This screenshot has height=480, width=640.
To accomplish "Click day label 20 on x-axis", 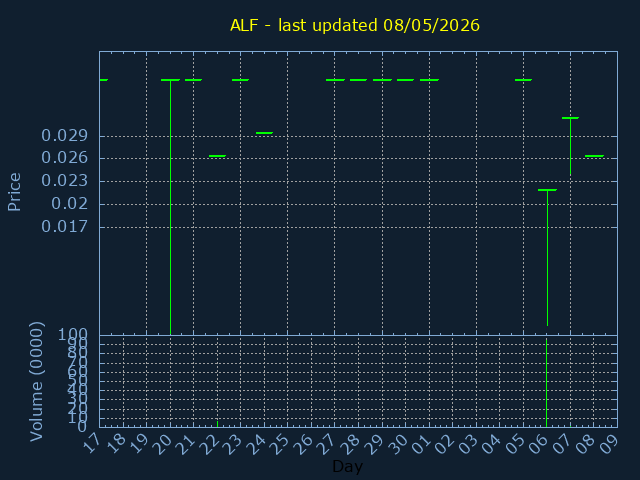I will point(162,444).
